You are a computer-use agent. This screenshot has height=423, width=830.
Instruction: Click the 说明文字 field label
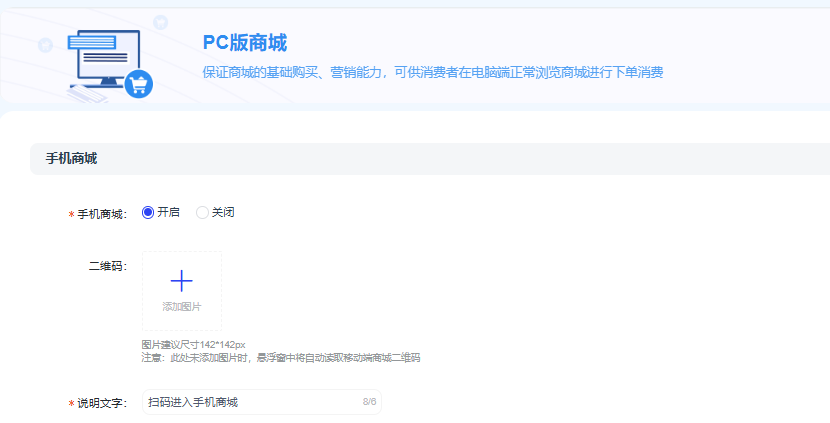tap(102, 403)
